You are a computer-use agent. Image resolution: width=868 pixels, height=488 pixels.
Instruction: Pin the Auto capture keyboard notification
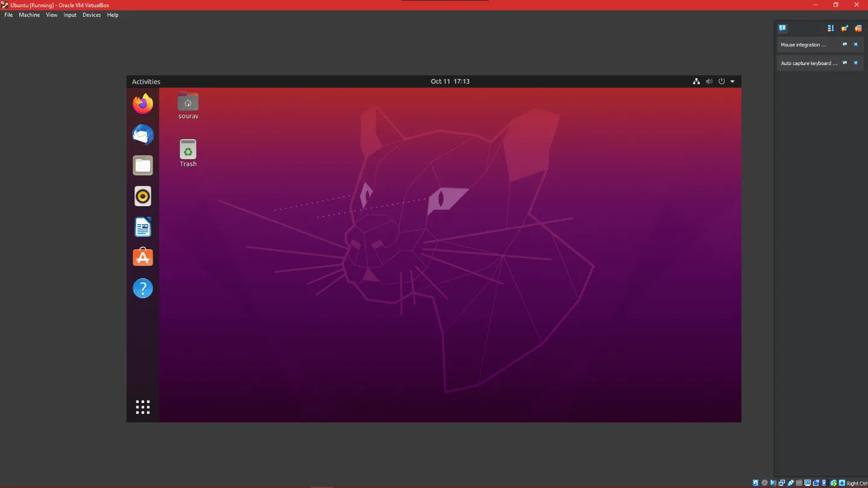pyautogui.click(x=845, y=63)
